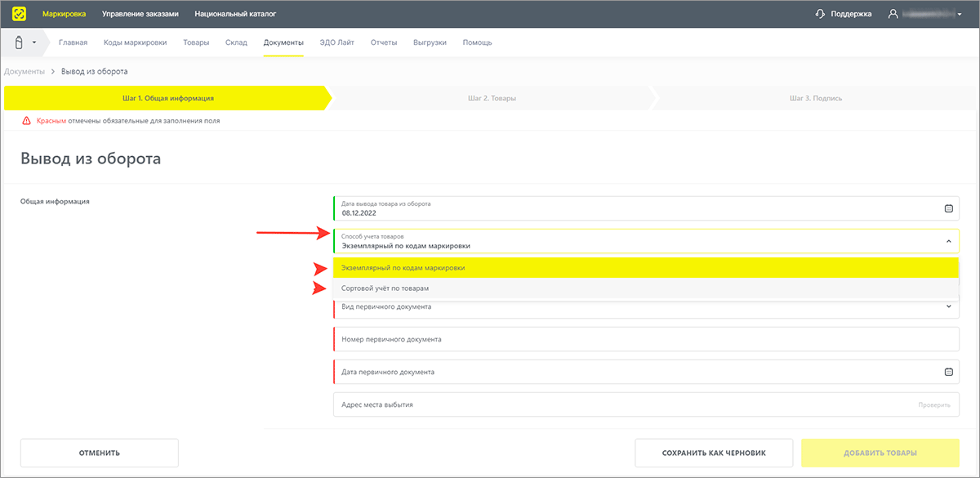Open the ЭДО Лайт tab
Viewport: 980px width, 478px height.
pyautogui.click(x=337, y=42)
